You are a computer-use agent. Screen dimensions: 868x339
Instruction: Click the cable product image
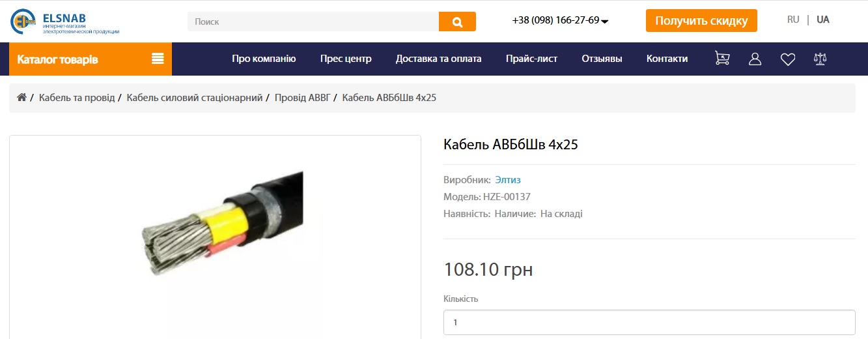223,225
